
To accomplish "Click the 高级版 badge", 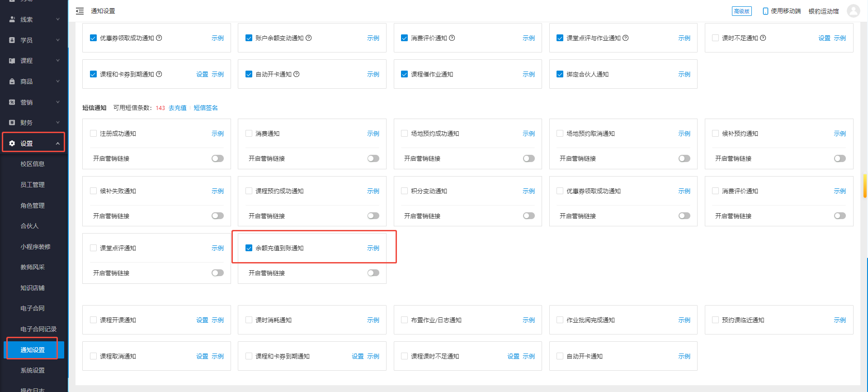I will tap(741, 11).
